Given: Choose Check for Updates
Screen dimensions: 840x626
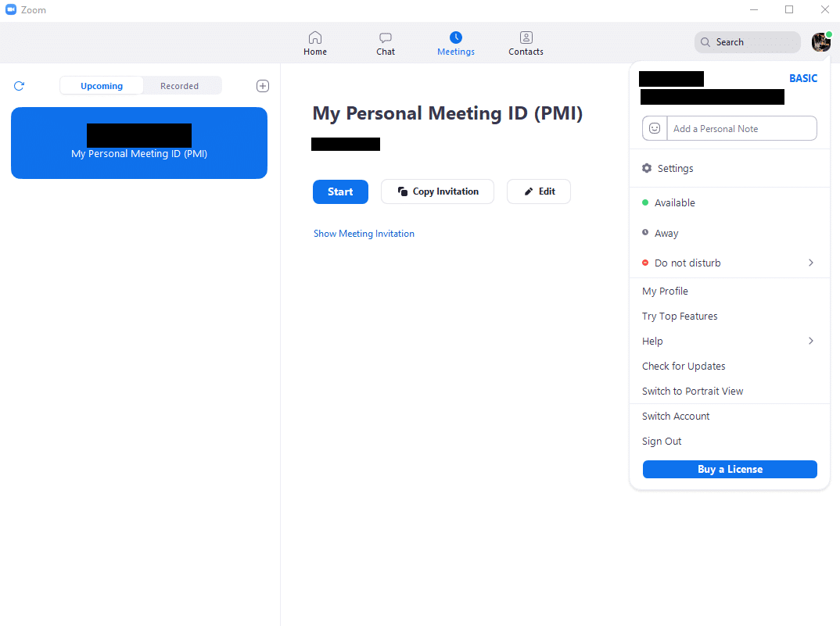Looking at the screenshot, I should point(684,366).
